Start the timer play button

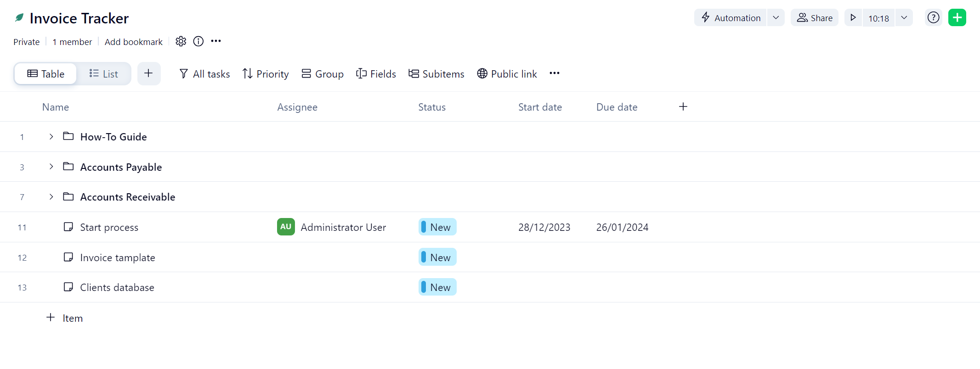pos(853,18)
